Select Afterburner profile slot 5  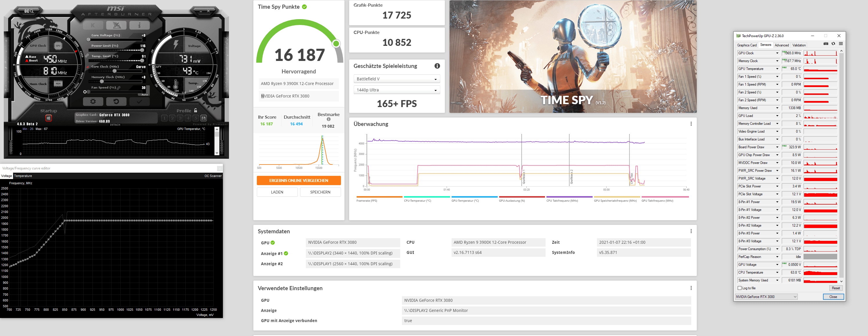coord(196,118)
